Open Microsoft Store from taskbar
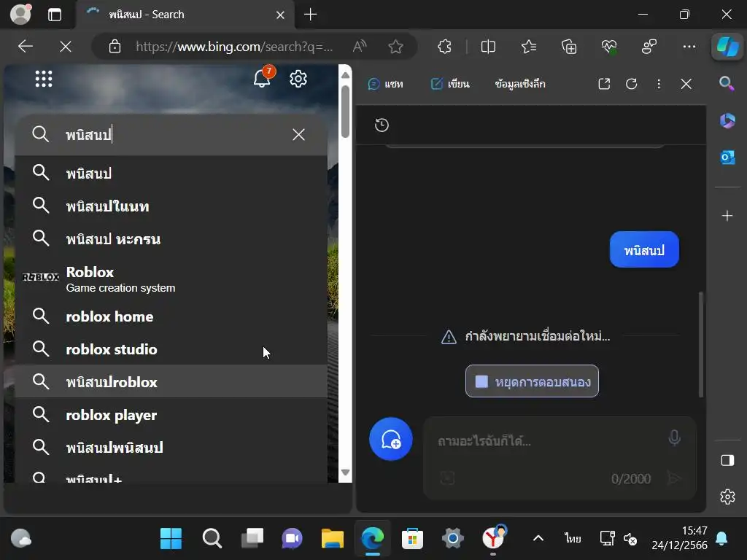The width and height of the screenshot is (747, 560). pos(413,539)
